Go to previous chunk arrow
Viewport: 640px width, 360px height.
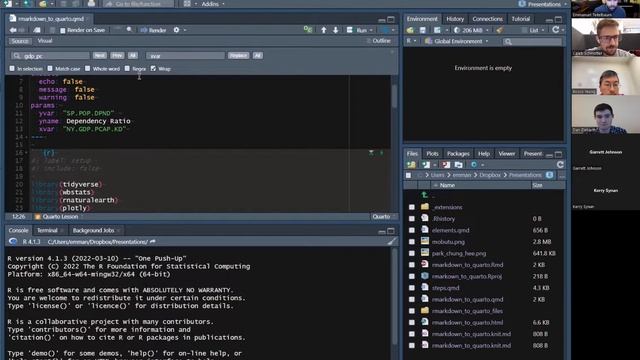[x=324, y=30]
